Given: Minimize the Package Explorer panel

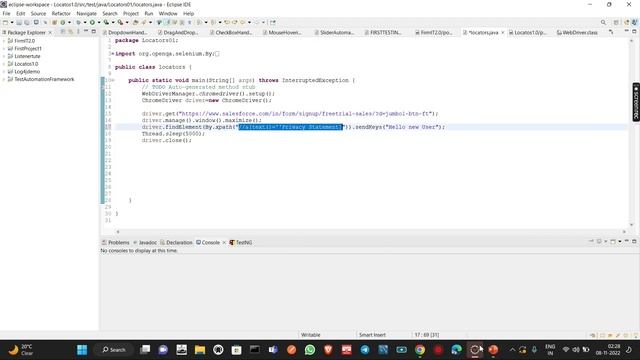Looking at the screenshot, I should click(x=86, y=31).
